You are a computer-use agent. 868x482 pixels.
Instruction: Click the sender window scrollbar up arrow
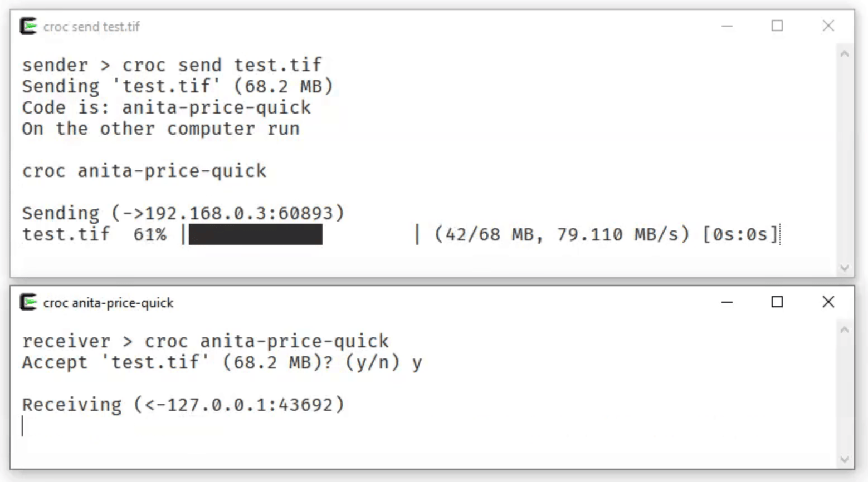click(x=845, y=54)
